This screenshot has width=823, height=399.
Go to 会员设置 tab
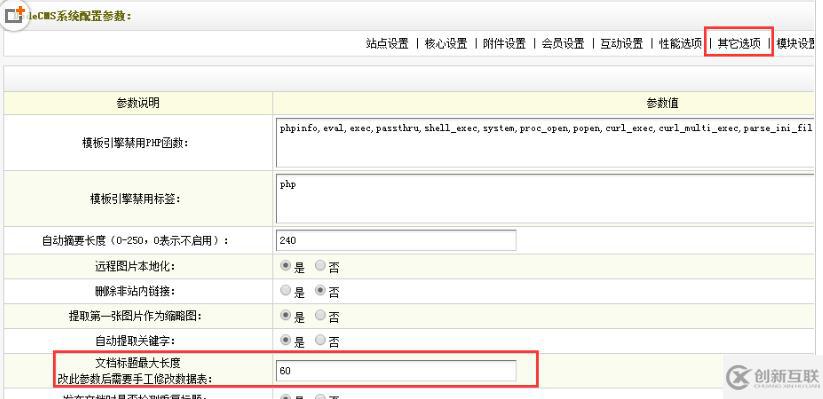[563, 44]
